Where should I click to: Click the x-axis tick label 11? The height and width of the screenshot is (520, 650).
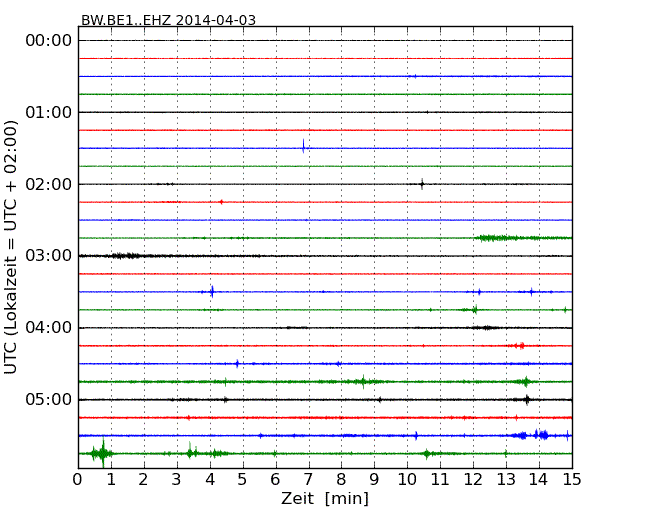(x=440, y=480)
